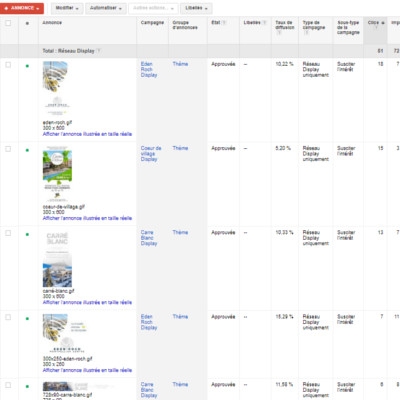This screenshot has width=400, height=400.
Task: Open coeur-de-village.gif ad thumbnail
Action: click(57, 174)
